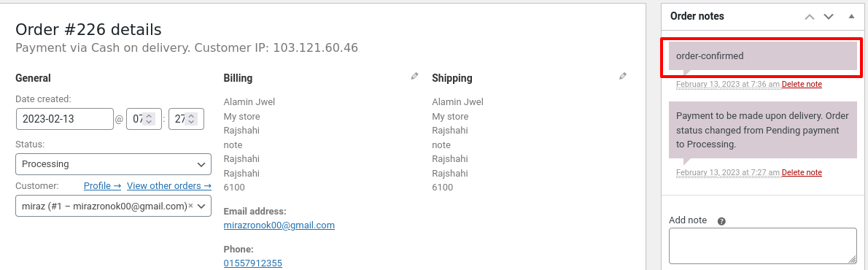Move Order notes panel up
The height and width of the screenshot is (270, 868).
[x=810, y=17]
